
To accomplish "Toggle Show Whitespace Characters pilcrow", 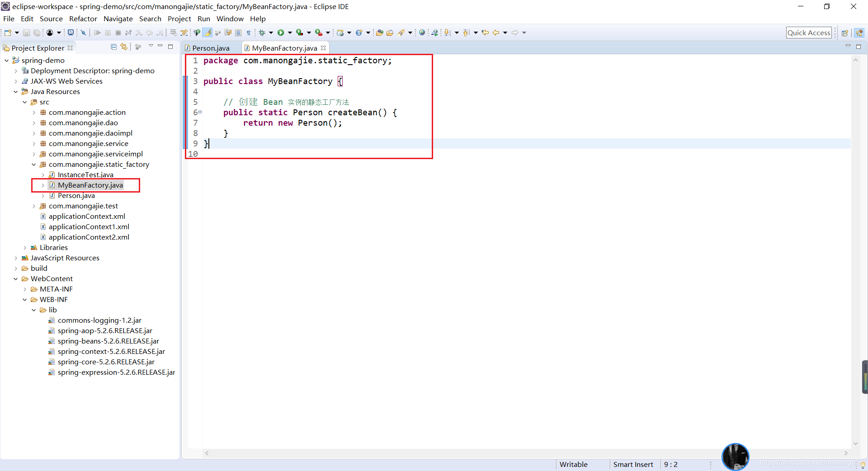I will click(249, 33).
